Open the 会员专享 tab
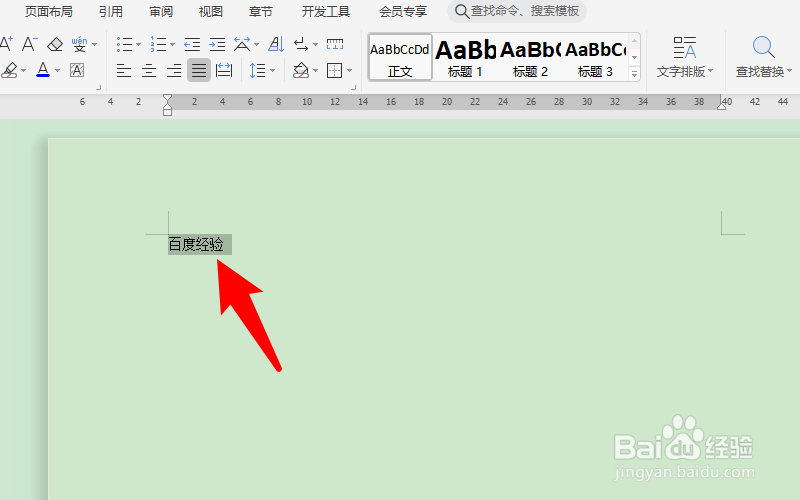 [403, 11]
